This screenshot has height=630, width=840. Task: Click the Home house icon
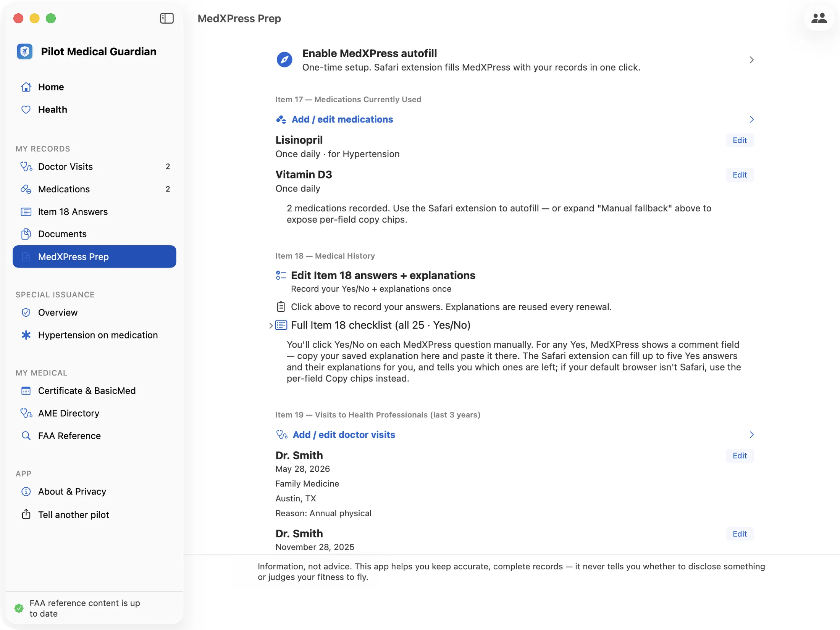[x=26, y=87]
